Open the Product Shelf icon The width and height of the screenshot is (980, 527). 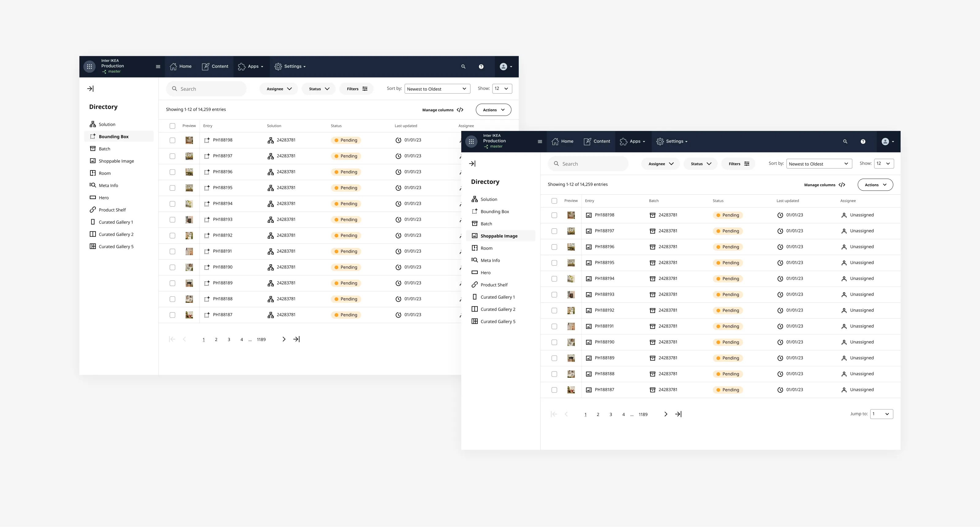(x=475, y=285)
